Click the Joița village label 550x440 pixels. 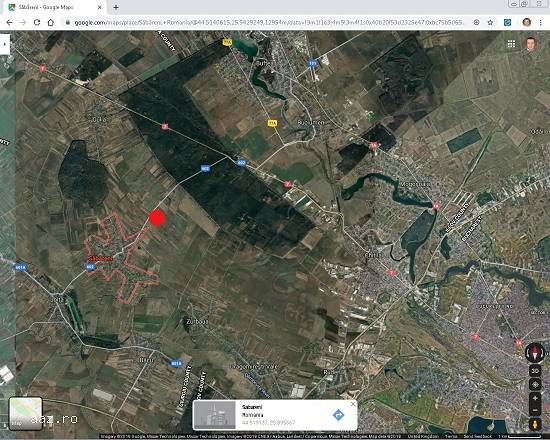coord(56,300)
